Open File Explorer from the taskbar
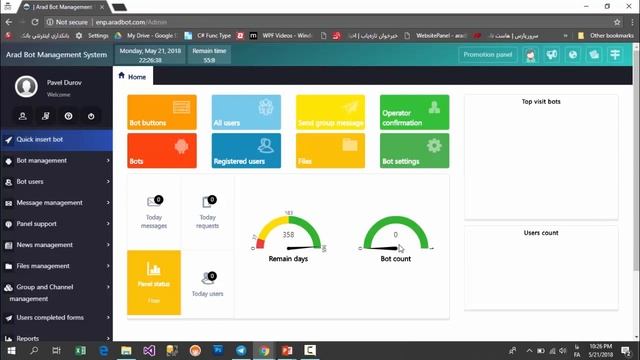The width and height of the screenshot is (640, 360). coord(126,350)
